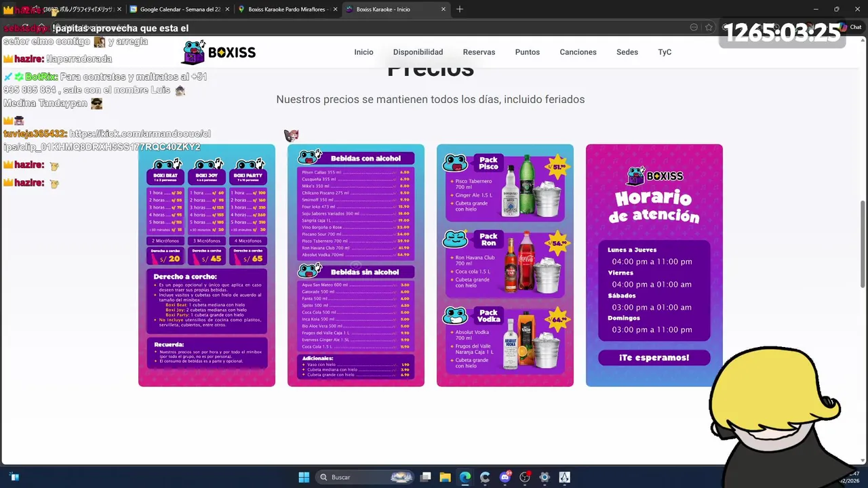Open the Boxi Beat, Joy, Party price card
868x488 pixels.
coord(207,266)
